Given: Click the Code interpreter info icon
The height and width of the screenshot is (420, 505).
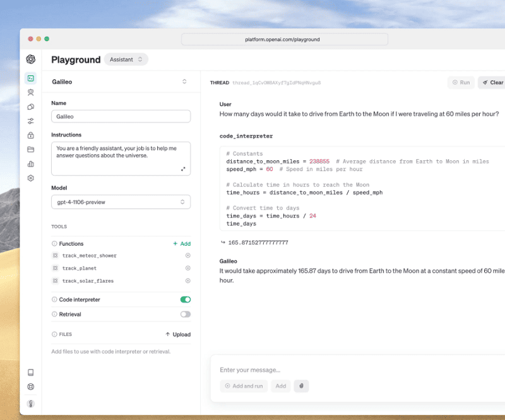Looking at the screenshot, I should [x=54, y=299].
